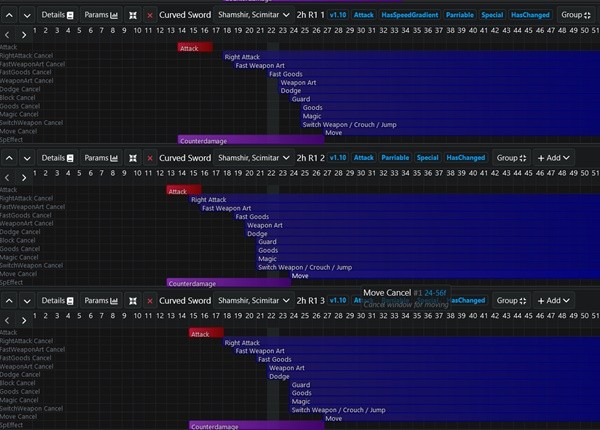Toggle the Parriable tag on the 2h R1 2 row
The width and height of the screenshot is (600, 430).
coord(395,158)
